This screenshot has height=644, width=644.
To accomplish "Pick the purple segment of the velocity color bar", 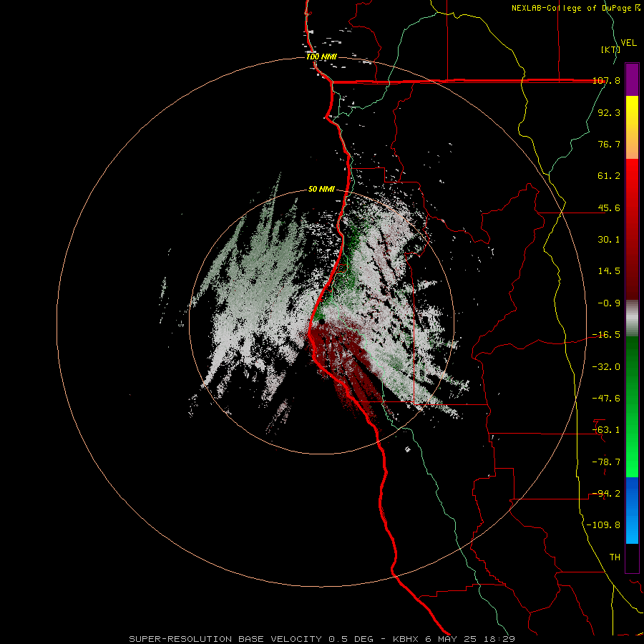I will coord(632,79).
